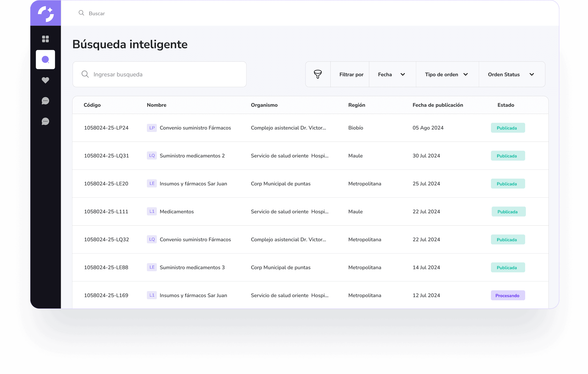
Task: Click LP badge of 1058024-25-LP24 row
Action: [x=152, y=128]
